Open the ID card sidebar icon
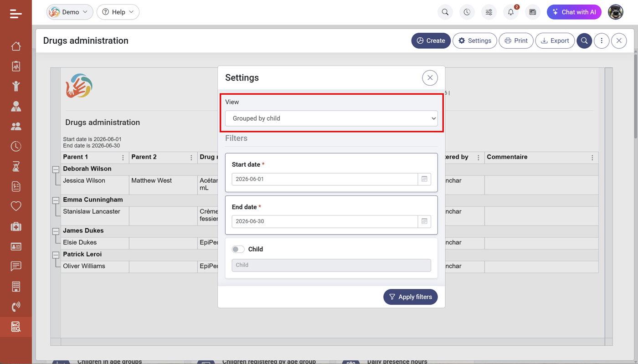 [x=16, y=246]
